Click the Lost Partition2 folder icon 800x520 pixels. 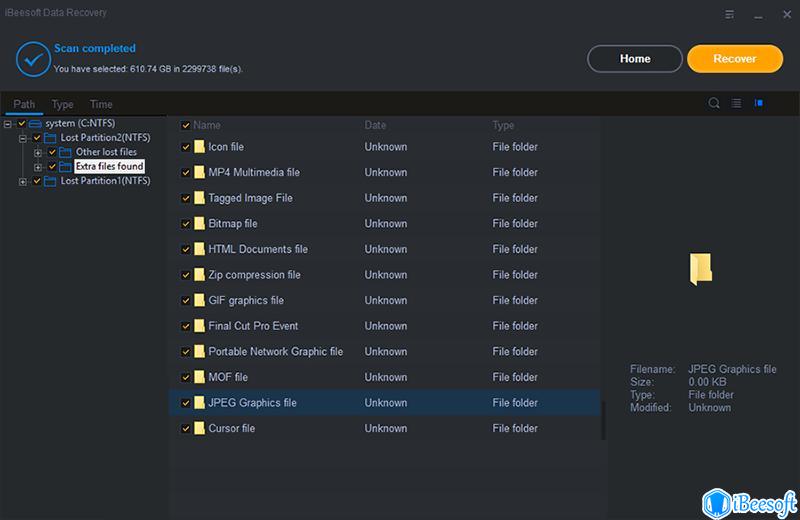click(51, 137)
